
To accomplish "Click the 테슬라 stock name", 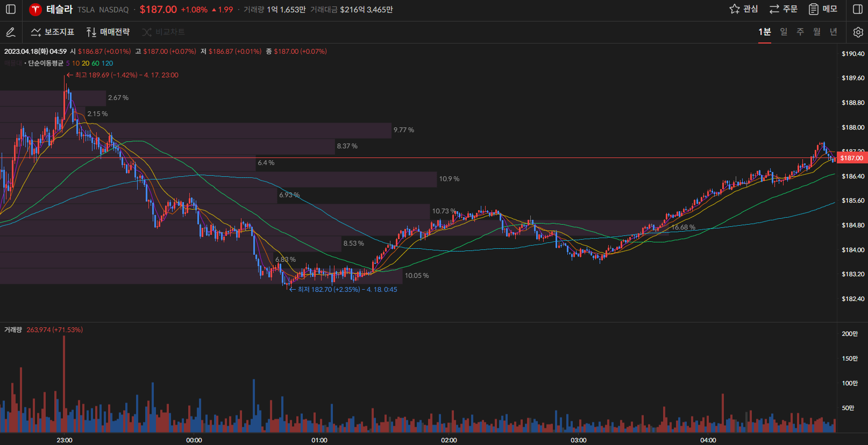I will pyautogui.click(x=59, y=9).
